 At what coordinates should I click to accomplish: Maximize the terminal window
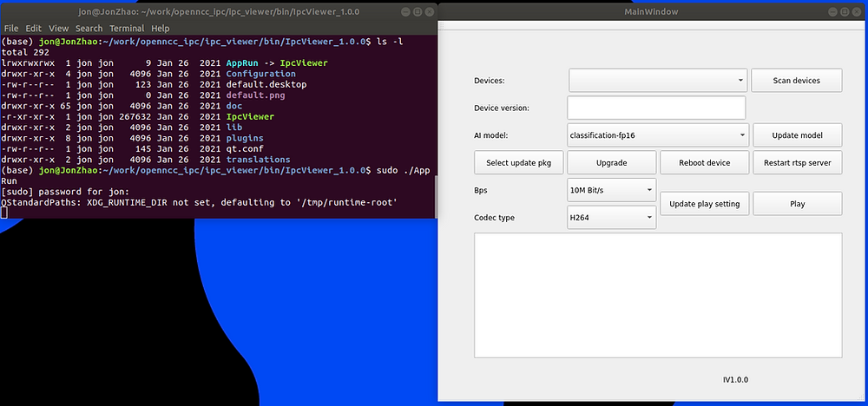tap(418, 11)
